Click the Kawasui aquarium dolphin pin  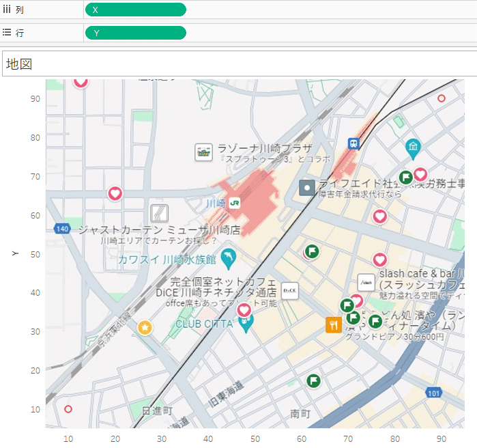pos(229,258)
